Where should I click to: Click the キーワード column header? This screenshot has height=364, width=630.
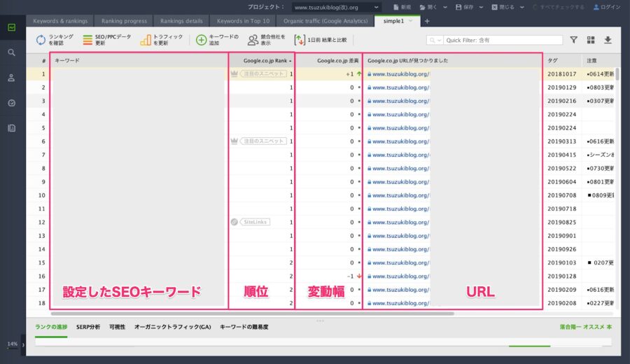point(139,61)
